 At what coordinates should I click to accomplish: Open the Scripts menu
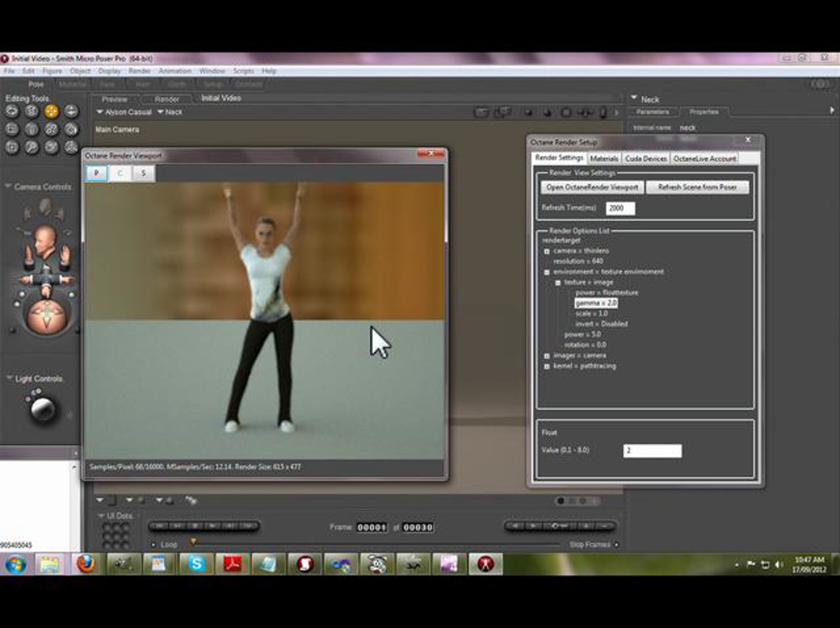[x=243, y=71]
